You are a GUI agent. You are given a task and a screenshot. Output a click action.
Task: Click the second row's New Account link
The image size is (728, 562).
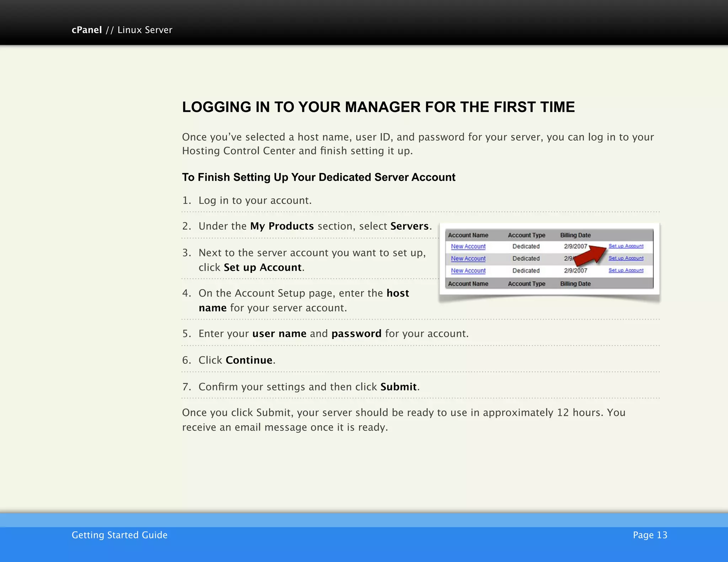[468, 258]
